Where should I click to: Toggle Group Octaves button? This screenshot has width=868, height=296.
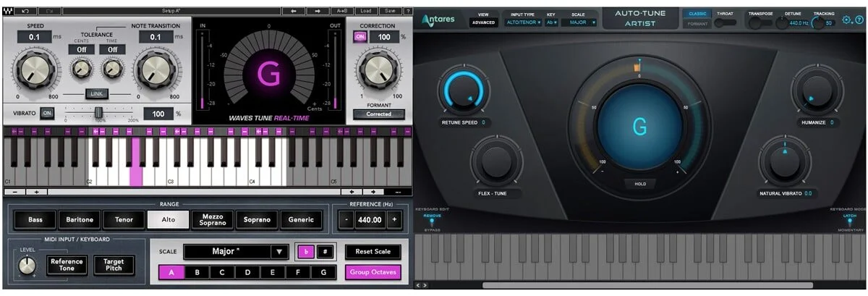tap(373, 272)
